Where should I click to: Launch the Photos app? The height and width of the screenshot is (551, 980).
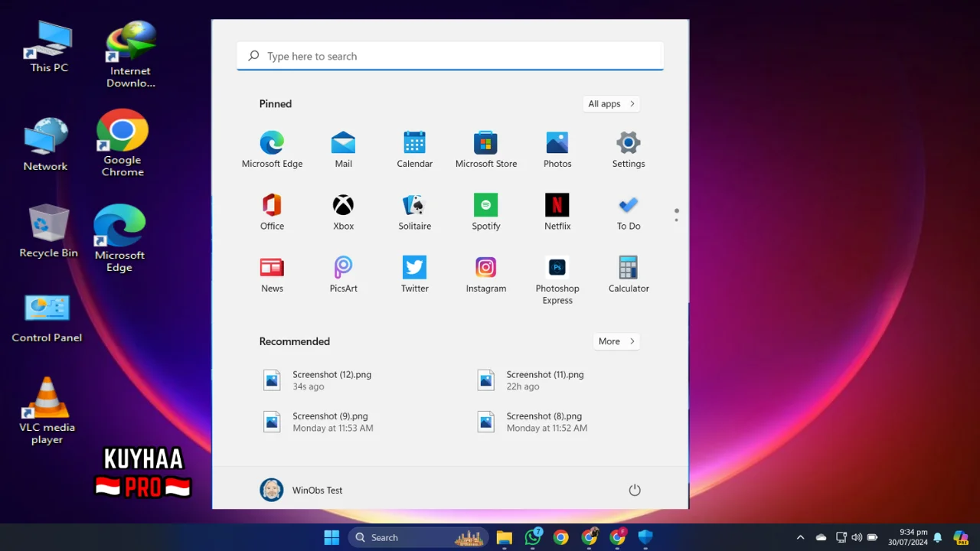557,149
